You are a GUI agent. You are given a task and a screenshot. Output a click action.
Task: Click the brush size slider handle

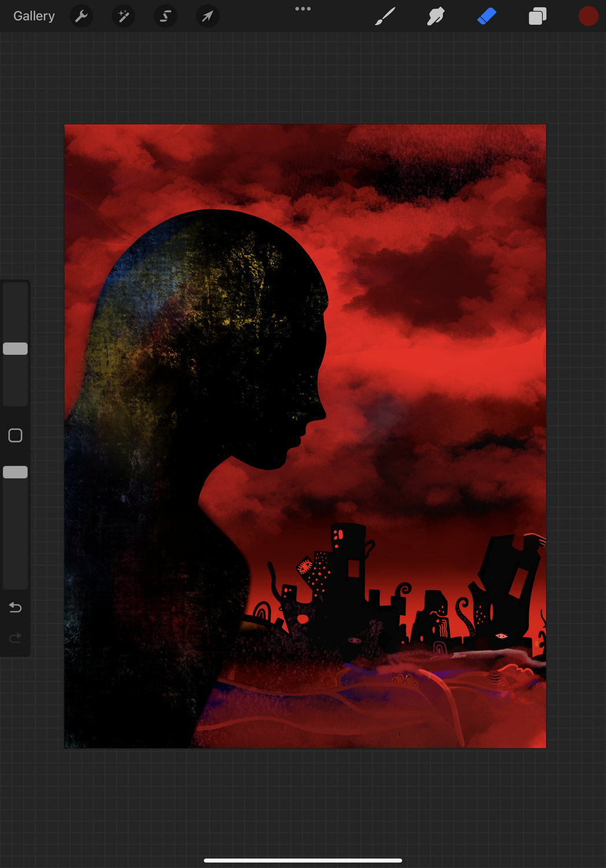pyautogui.click(x=16, y=348)
